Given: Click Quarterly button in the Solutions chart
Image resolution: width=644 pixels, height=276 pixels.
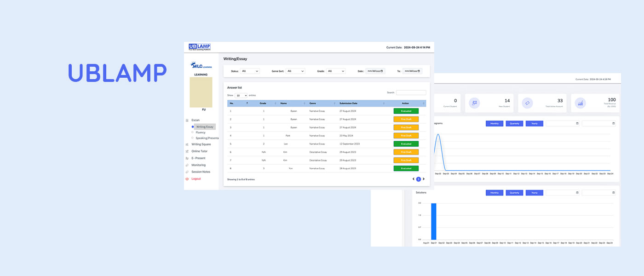Looking at the screenshot, I should tap(514, 193).
